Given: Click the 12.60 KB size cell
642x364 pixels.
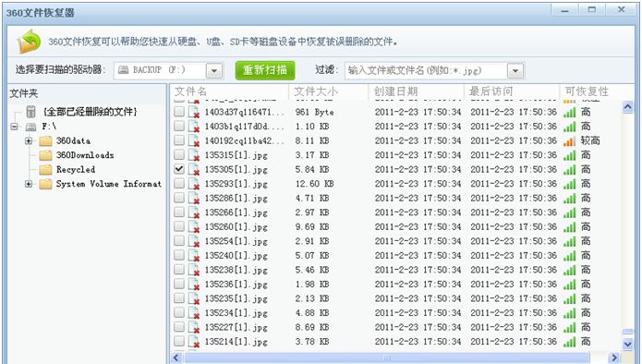Looking at the screenshot, I should (x=314, y=184).
